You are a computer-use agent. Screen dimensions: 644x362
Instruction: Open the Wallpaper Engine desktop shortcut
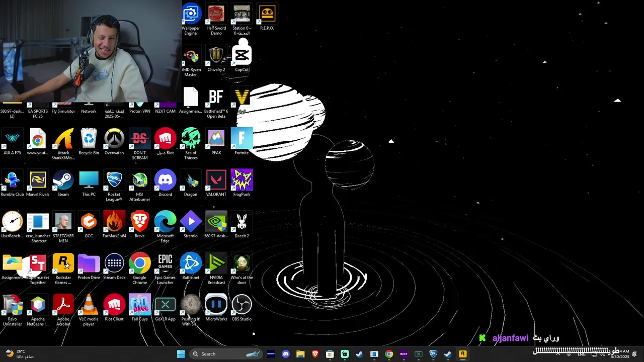(x=191, y=20)
